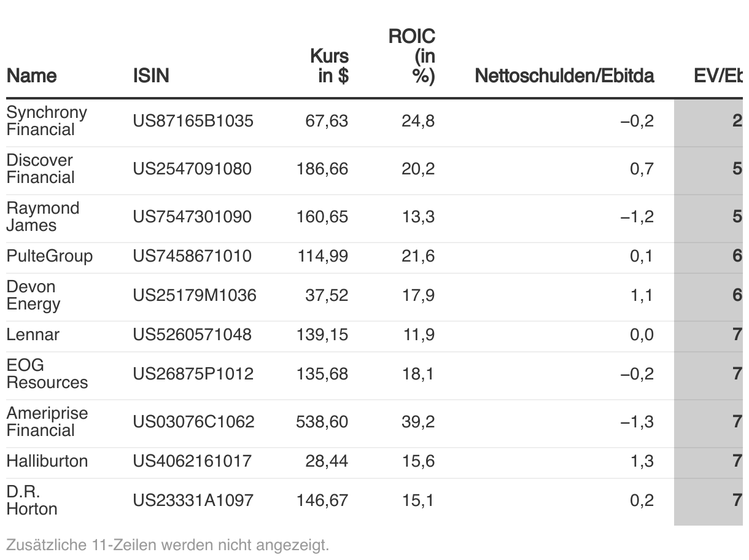Click Lennar's price value 139,15
Viewport: 749px width, 560px height.
pyautogui.click(x=322, y=335)
